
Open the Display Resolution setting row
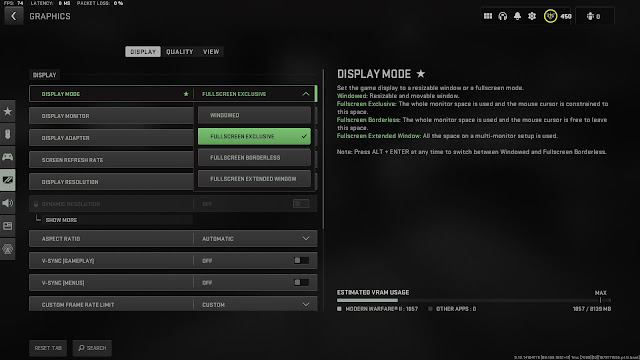(x=111, y=182)
